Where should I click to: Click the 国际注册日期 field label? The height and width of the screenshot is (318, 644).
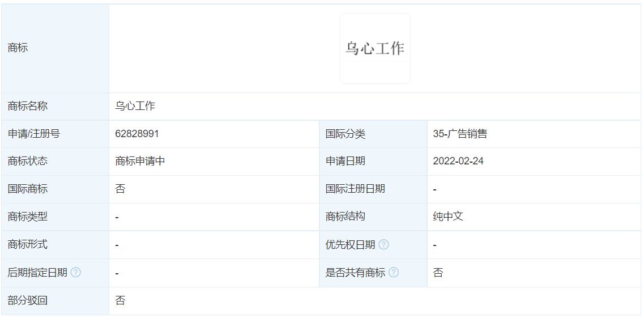[x=355, y=189]
